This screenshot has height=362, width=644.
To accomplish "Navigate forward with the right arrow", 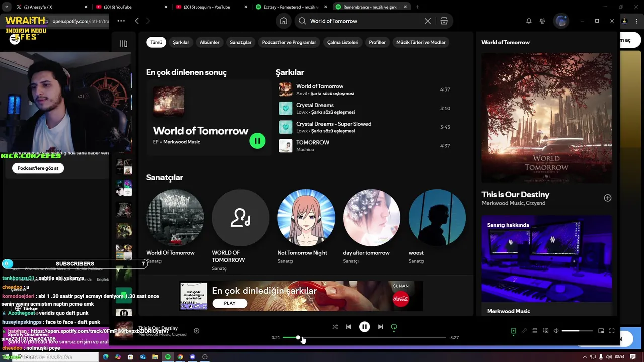I will coord(148,21).
